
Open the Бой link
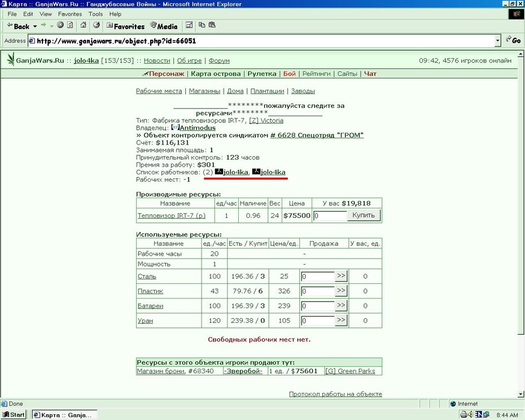pyautogui.click(x=290, y=74)
